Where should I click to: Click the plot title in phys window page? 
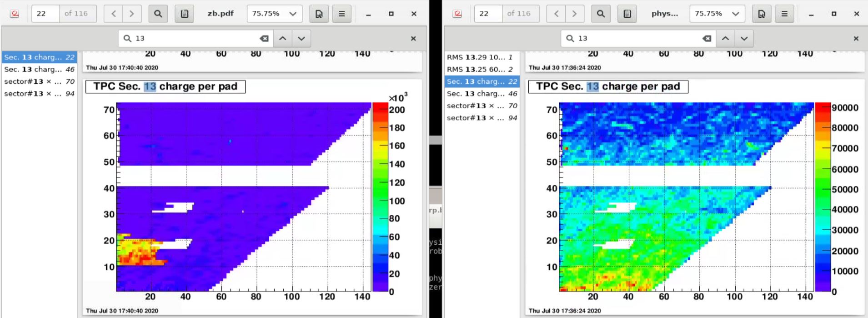pos(608,86)
